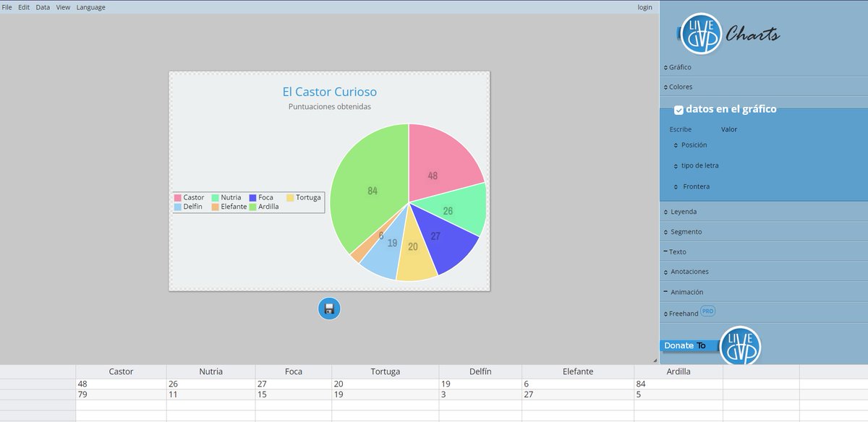
Task: Click the light green Ardilla legend swatch
Action: click(x=252, y=207)
